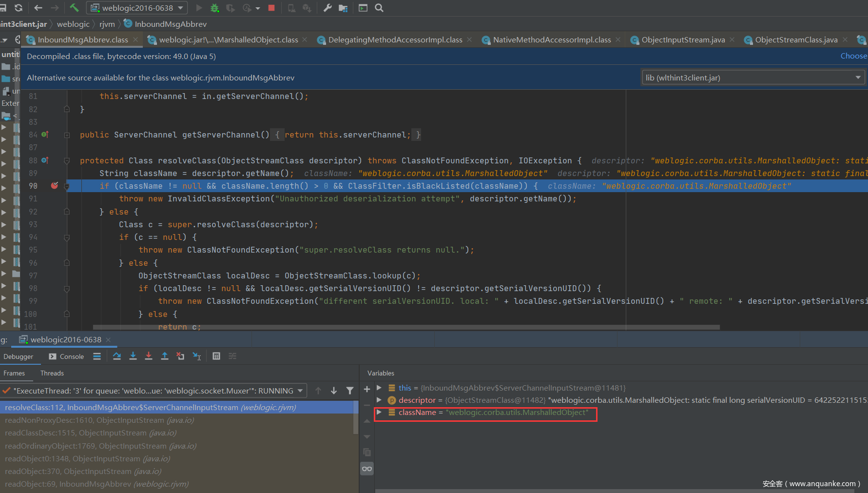Open the lib (wlthint3client.jar) source dropdown
The width and height of the screenshot is (868, 493).
(753, 78)
